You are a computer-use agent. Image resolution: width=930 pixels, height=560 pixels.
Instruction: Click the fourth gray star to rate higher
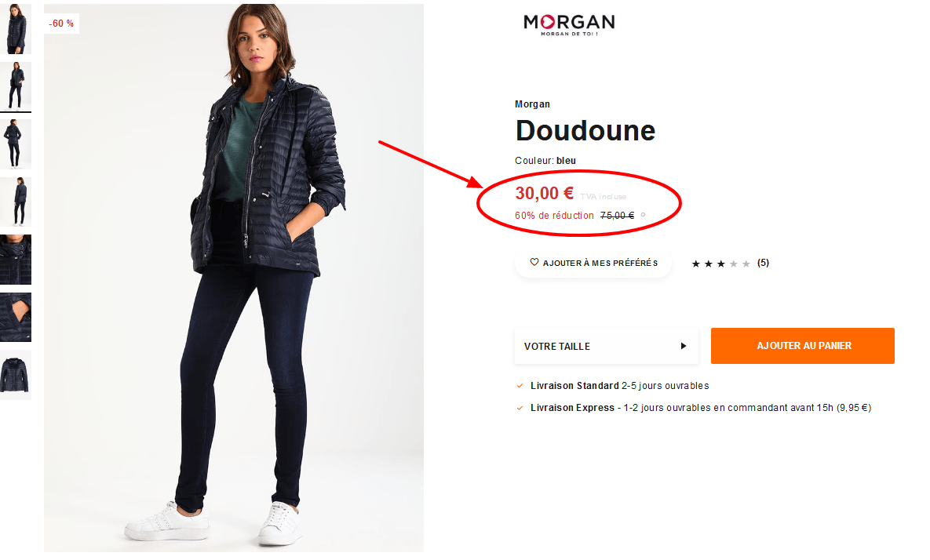733,264
